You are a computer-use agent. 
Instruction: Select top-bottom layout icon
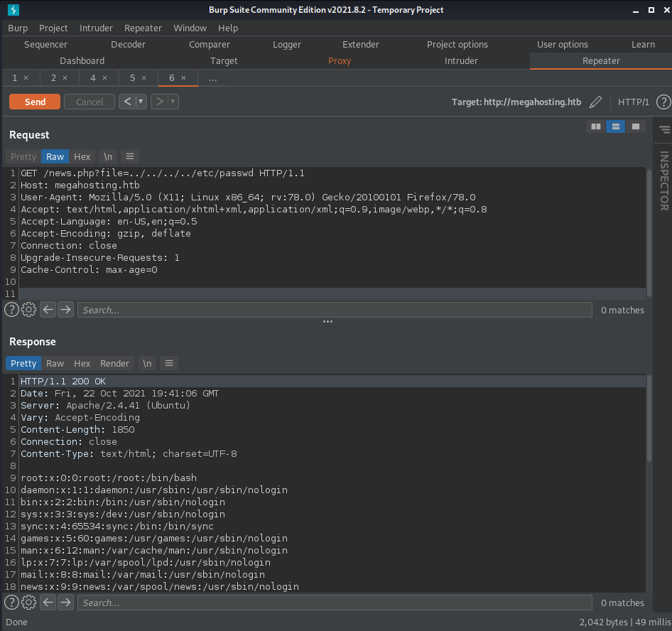(615, 126)
